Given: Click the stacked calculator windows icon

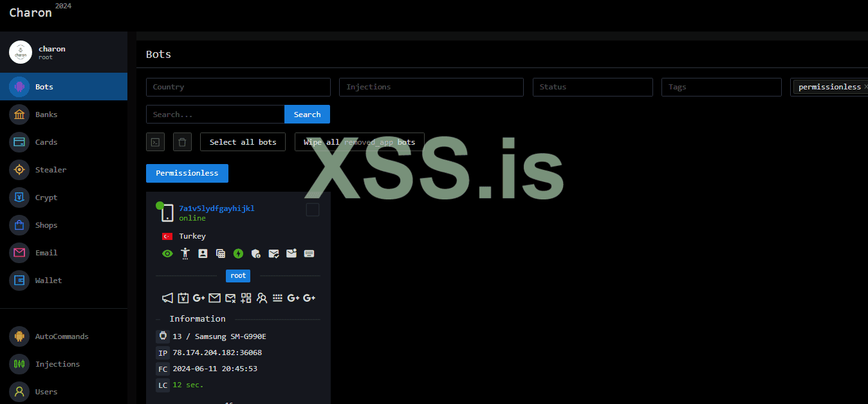Looking at the screenshot, I should pos(221,253).
